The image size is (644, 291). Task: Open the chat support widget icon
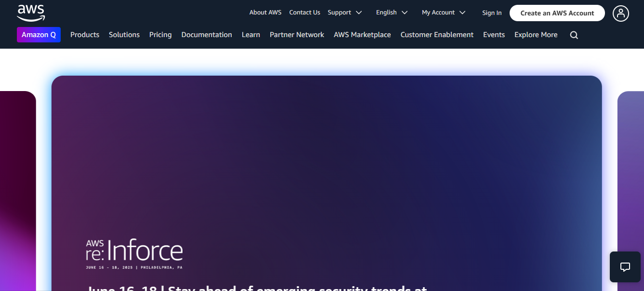[625, 267]
